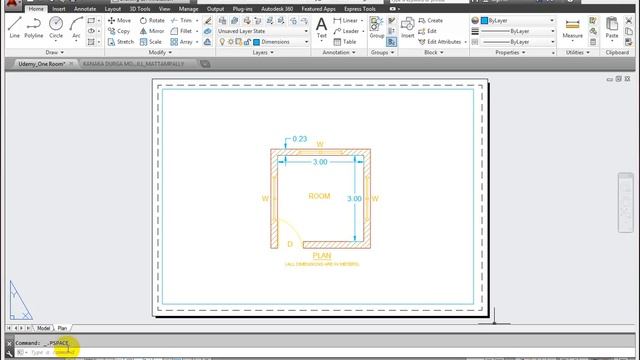Switch to the Model layout tab

[x=43, y=328]
